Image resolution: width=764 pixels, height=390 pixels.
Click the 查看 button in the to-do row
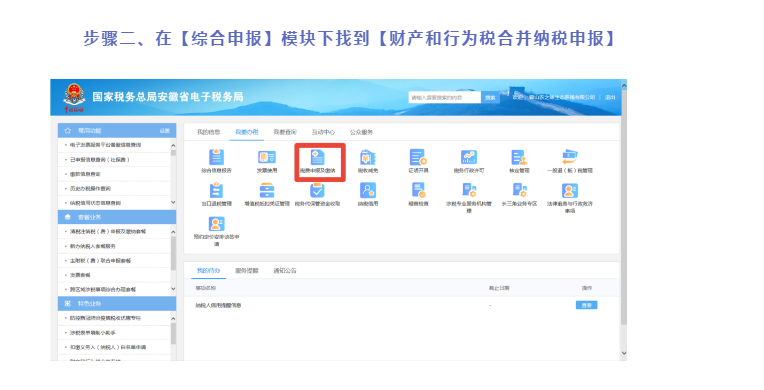point(587,305)
